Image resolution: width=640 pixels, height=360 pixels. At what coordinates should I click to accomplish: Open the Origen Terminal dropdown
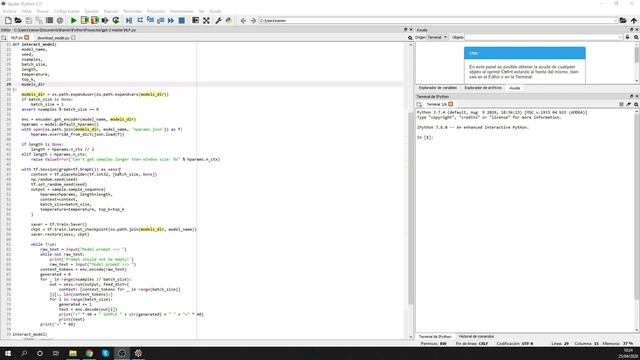point(438,37)
